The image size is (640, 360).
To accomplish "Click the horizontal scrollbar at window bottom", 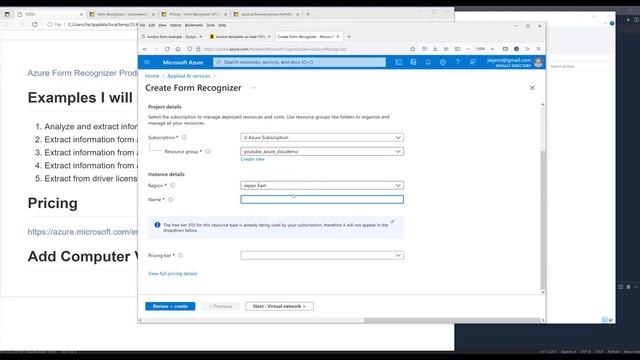I will point(452,320).
